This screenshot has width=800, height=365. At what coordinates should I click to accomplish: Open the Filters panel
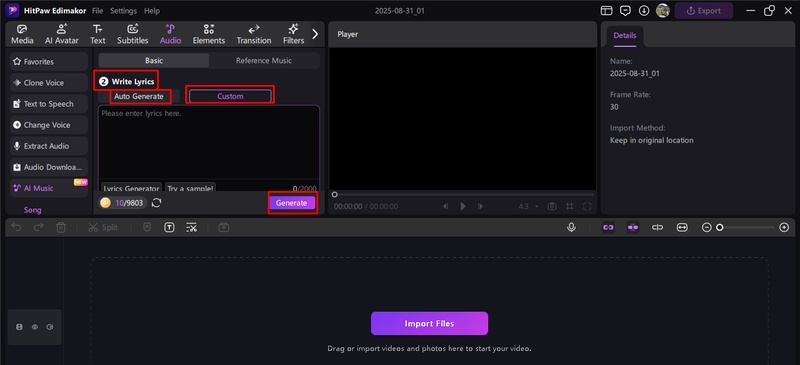pos(293,34)
